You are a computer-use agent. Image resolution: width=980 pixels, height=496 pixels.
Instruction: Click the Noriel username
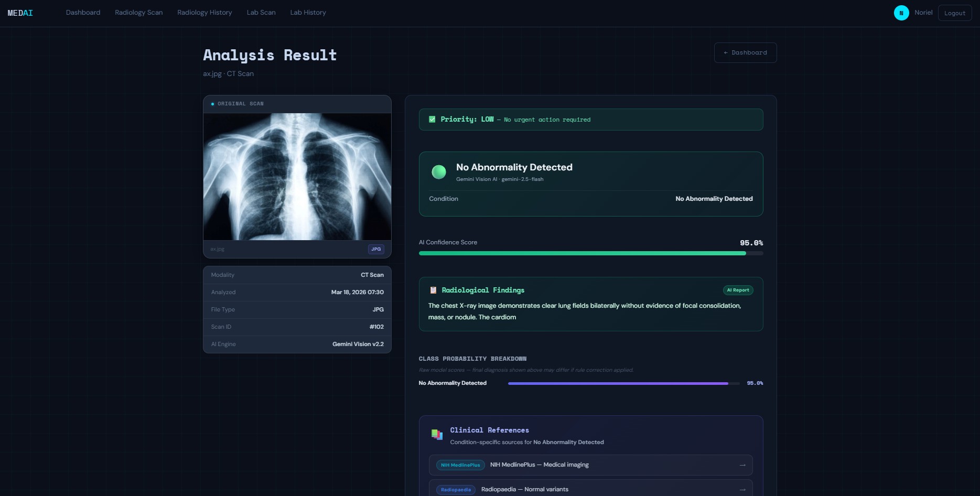click(923, 13)
